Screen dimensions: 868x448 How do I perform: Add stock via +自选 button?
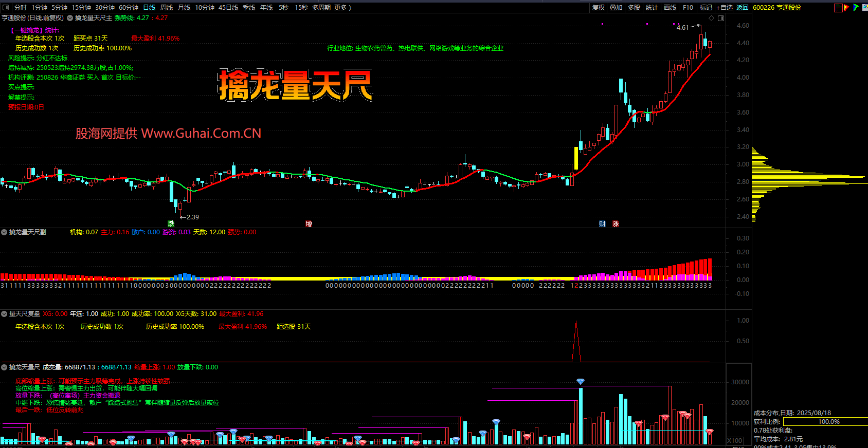tap(725, 8)
